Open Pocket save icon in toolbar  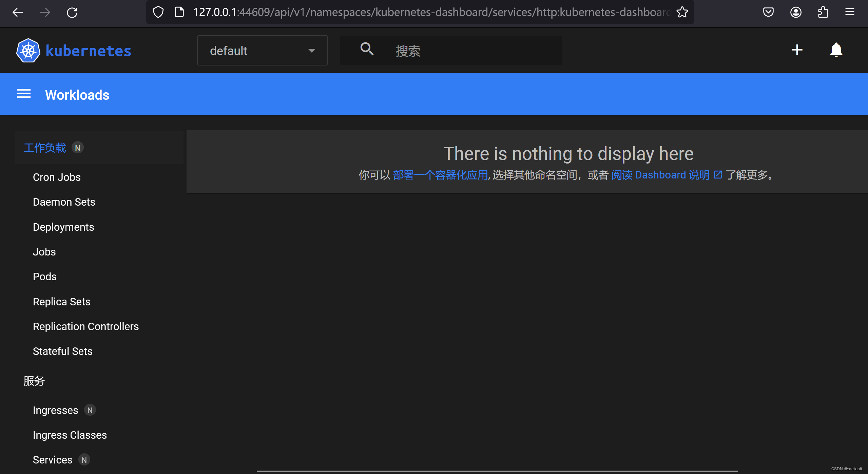(x=768, y=12)
